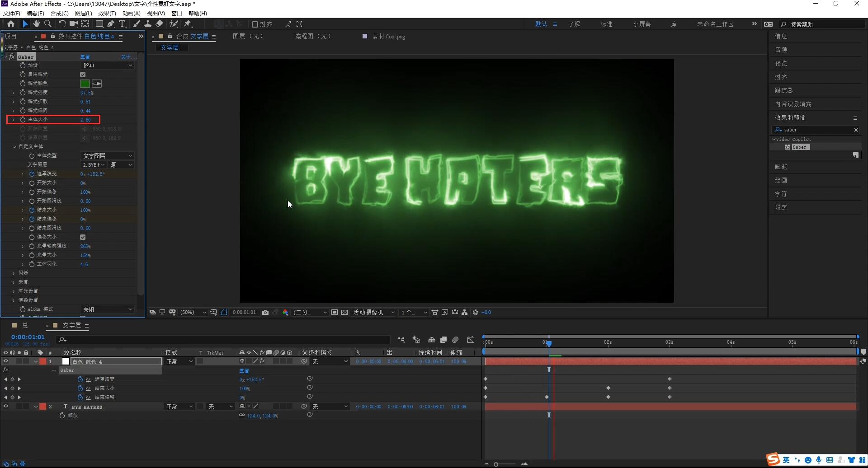Select the Hand tool

click(x=37, y=24)
